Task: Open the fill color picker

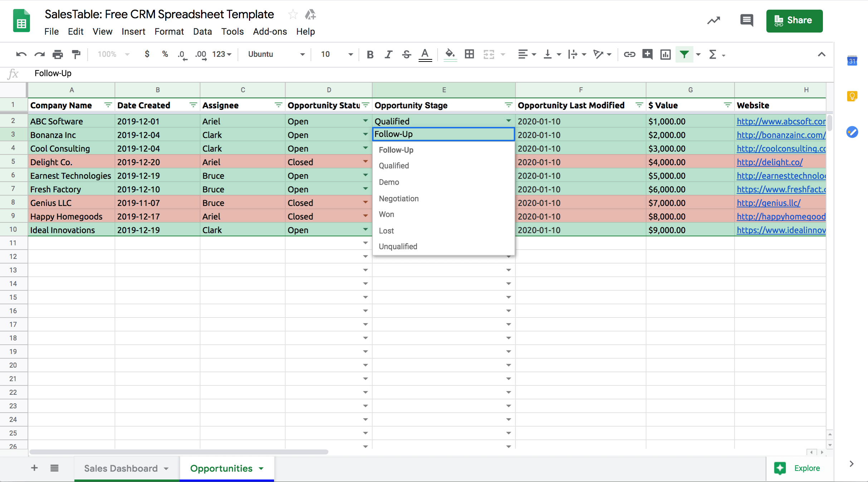Action: tap(450, 54)
